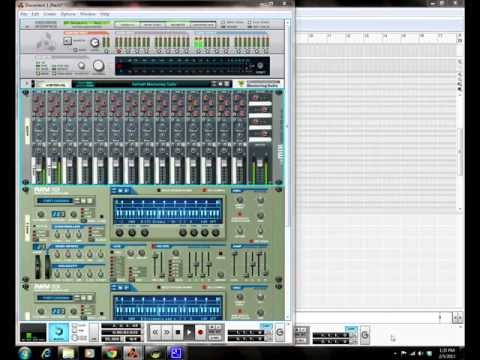
Task: Open the Windows Start menu
Action: [25, 353]
